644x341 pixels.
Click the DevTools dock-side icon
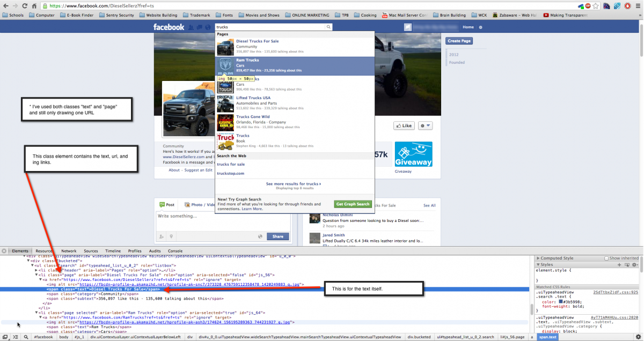pyautogui.click(x=4, y=336)
